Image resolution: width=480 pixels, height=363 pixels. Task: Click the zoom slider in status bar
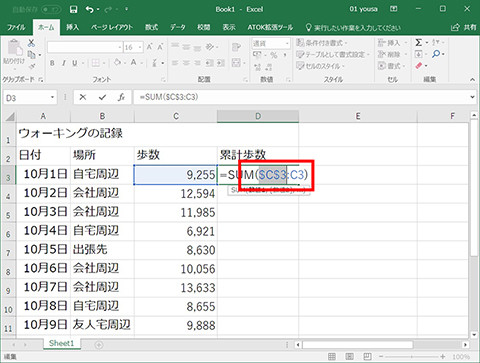[412, 356]
